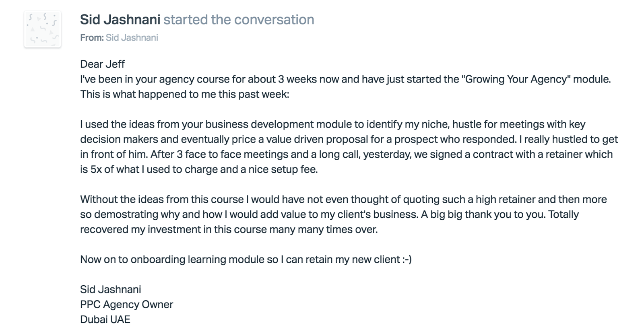Click the 'started the conversation' header text

239,20
